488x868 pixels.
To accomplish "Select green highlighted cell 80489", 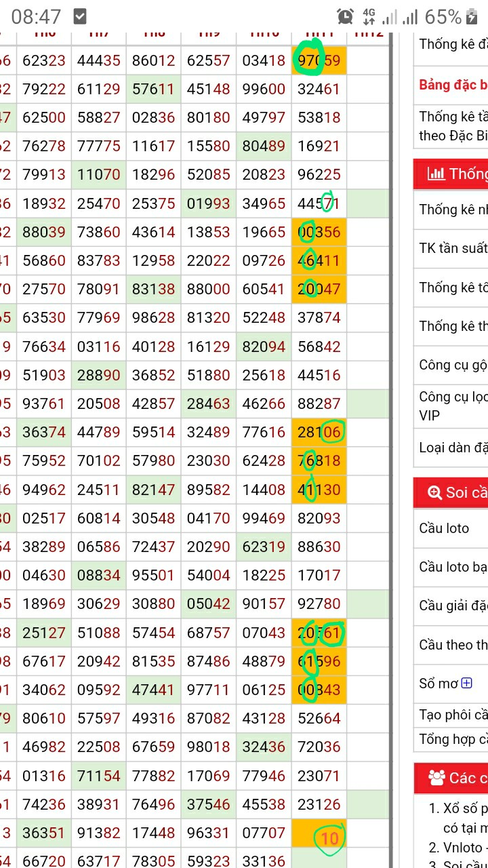I will tap(264, 146).
